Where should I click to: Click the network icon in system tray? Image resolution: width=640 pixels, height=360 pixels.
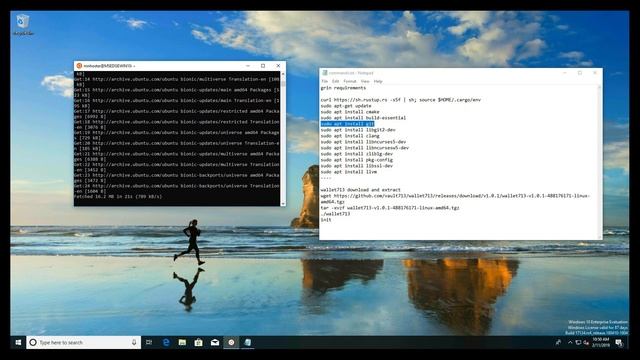pos(578,342)
